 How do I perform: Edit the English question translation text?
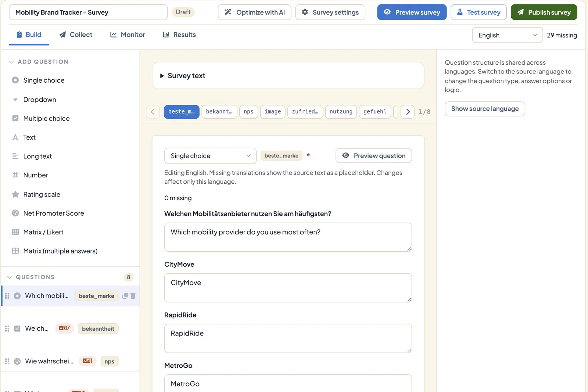click(288, 237)
